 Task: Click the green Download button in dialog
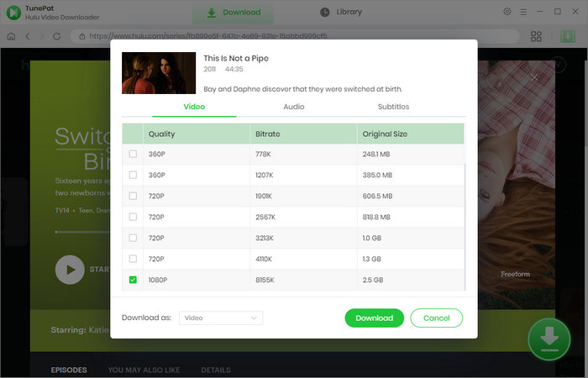(374, 318)
